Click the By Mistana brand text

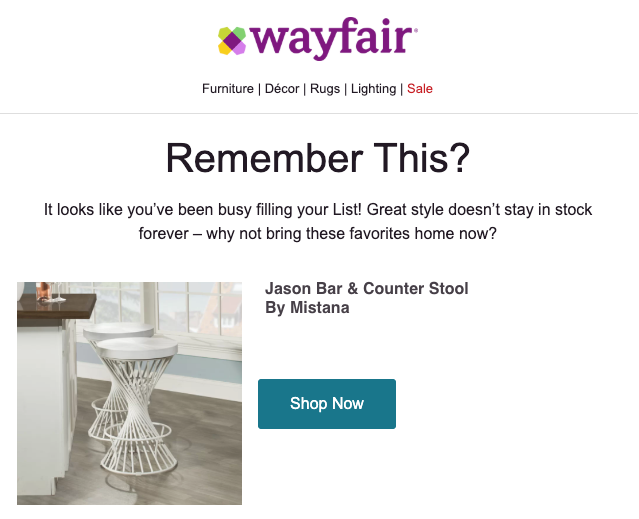[307, 308]
